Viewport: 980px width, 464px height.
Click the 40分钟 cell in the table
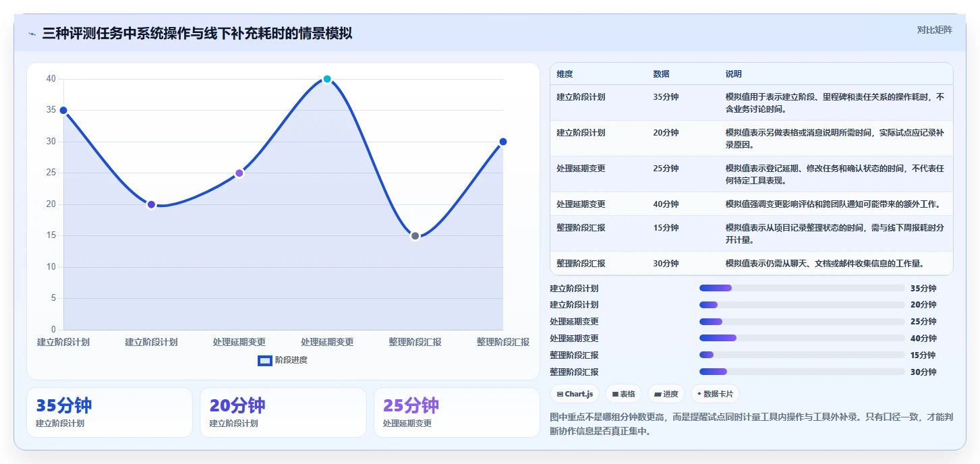tap(666, 204)
